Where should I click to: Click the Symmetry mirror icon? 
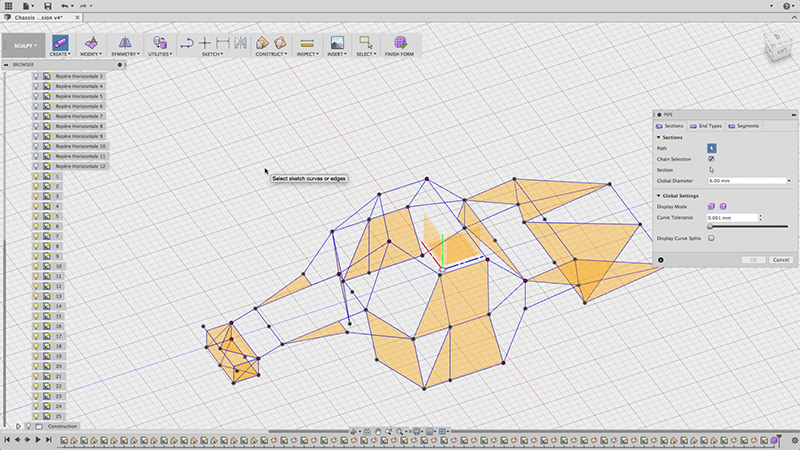125,42
